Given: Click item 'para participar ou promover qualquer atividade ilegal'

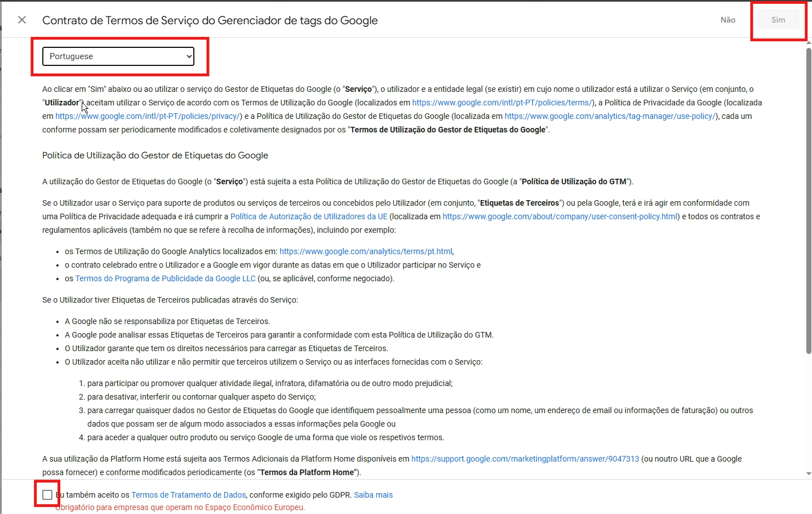Looking at the screenshot, I should (270, 383).
